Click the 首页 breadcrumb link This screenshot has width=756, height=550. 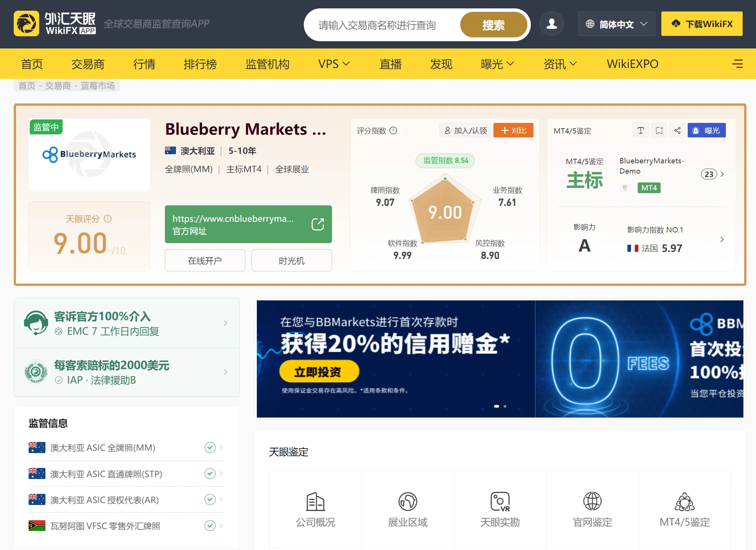coord(27,85)
